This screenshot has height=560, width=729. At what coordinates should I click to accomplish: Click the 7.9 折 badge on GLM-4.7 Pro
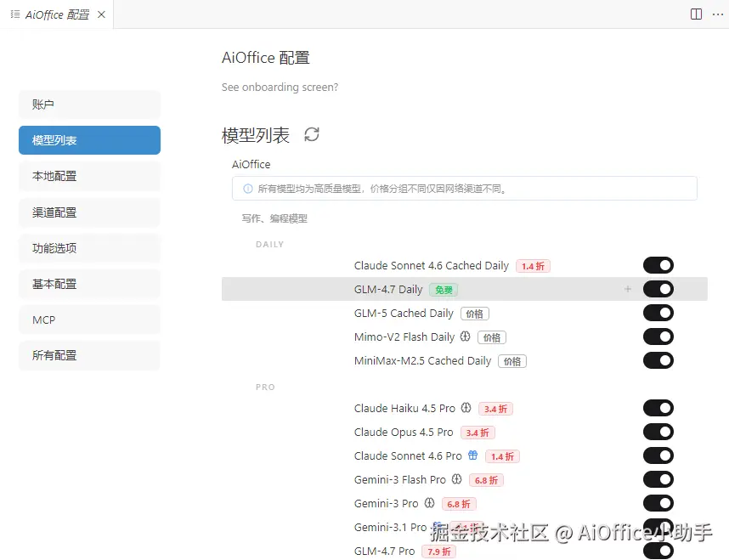(439, 552)
